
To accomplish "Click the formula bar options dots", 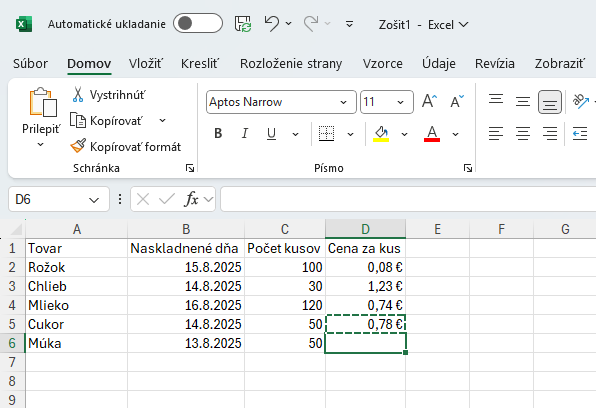I will tap(120, 199).
